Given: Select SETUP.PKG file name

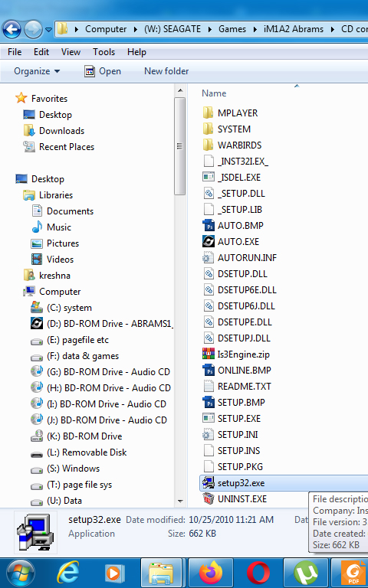Looking at the screenshot, I should click(240, 467).
